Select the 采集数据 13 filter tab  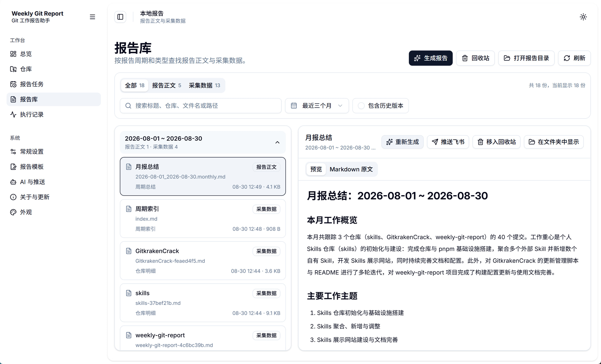click(204, 85)
